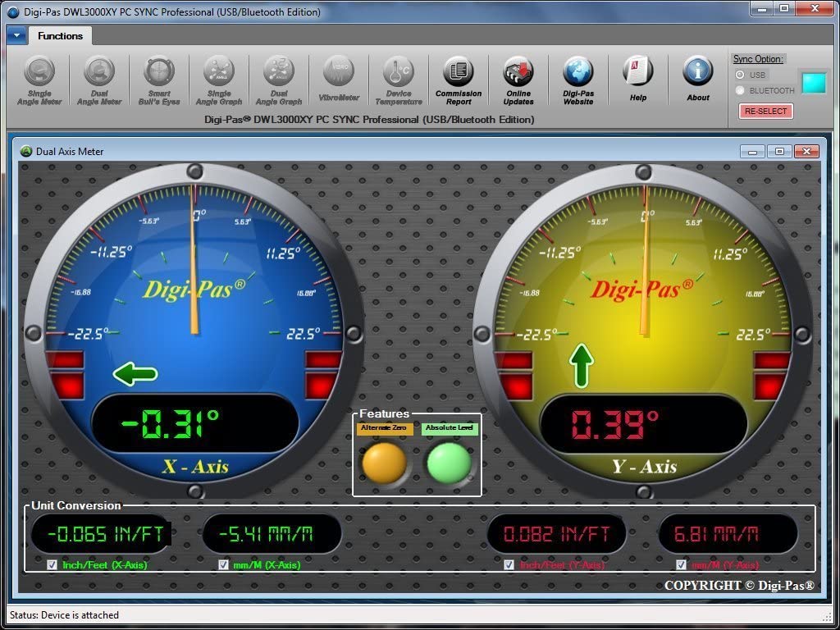Viewport: 840px width, 630px height.
Task: Open the Single Angle Meter tool
Action: click(39, 80)
